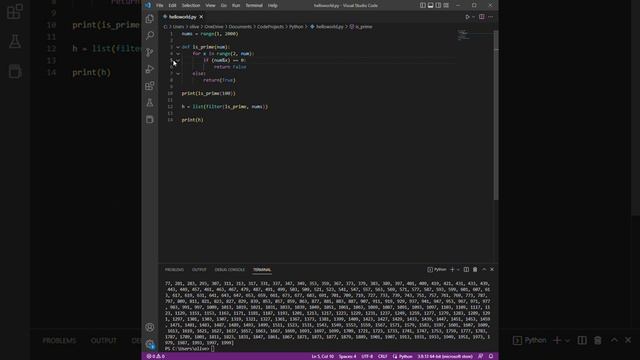Open the View menu
The height and width of the screenshot is (360, 640).
210,5
